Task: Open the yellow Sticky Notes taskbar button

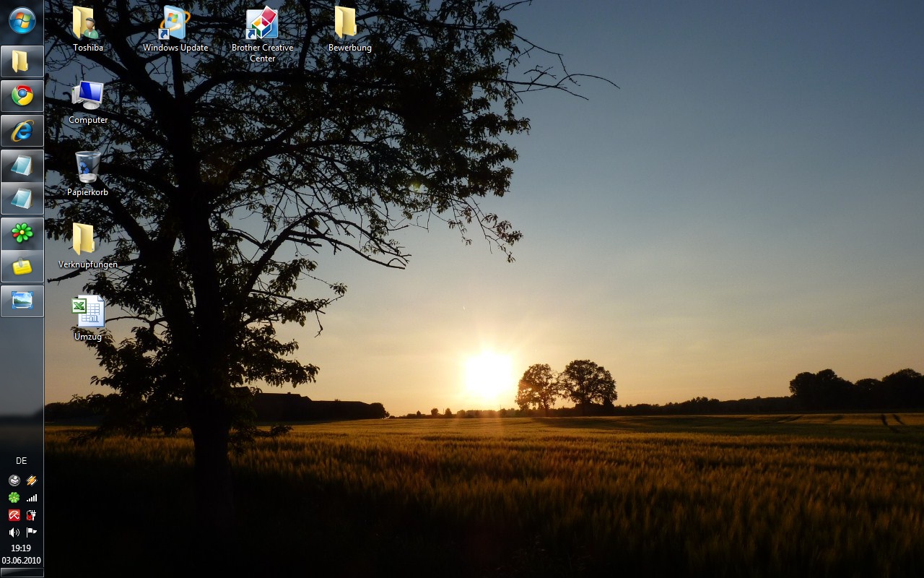Action: 22,267
